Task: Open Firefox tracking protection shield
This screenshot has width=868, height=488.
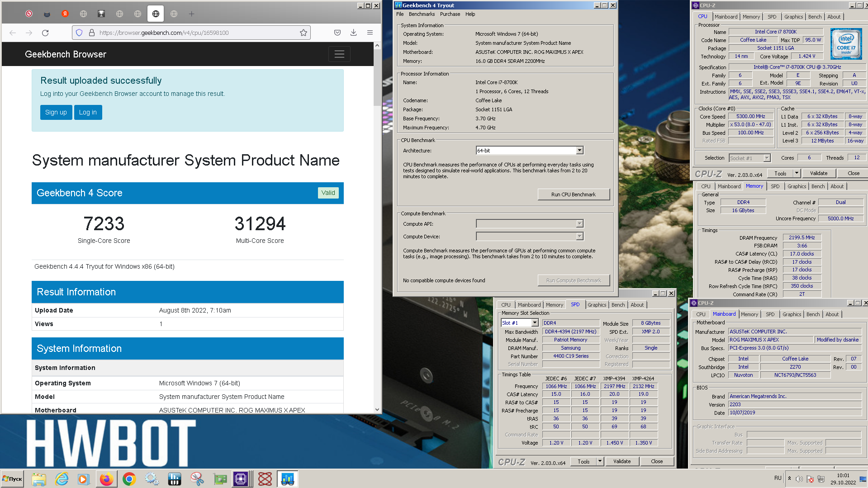Action: pyautogui.click(x=79, y=33)
